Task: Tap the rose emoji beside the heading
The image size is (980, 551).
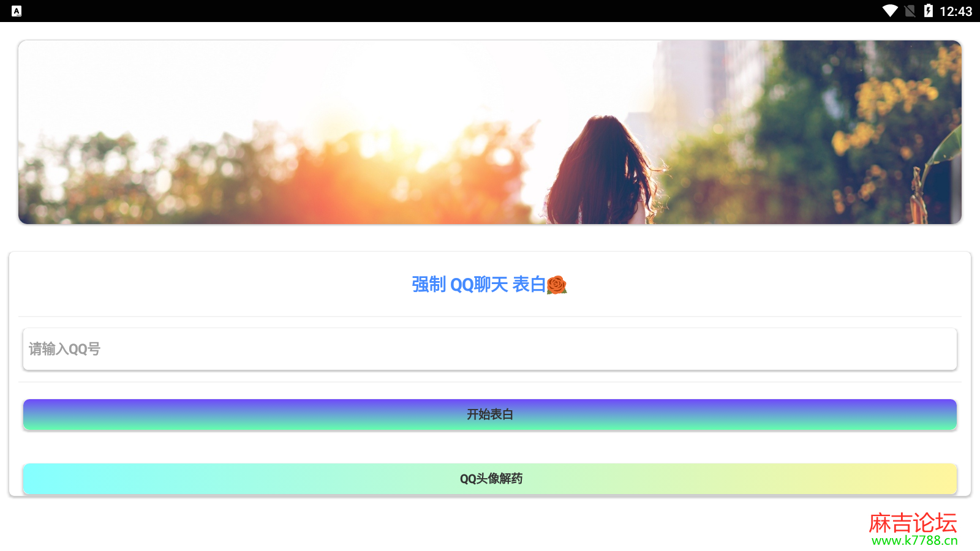Action: click(x=557, y=285)
